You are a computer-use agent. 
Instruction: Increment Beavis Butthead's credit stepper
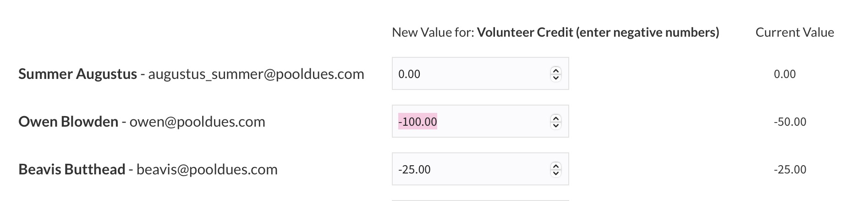click(x=555, y=166)
